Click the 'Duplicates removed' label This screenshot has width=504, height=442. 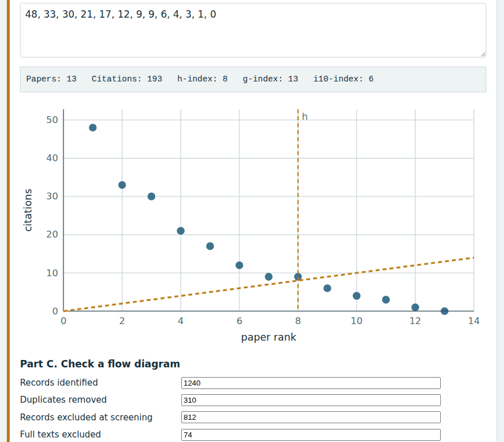(x=63, y=400)
